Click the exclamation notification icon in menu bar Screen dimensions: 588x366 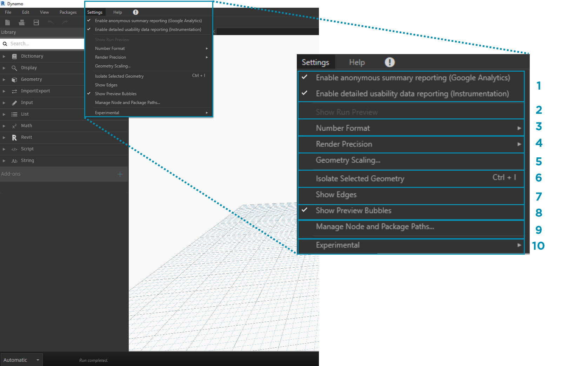[136, 12]
